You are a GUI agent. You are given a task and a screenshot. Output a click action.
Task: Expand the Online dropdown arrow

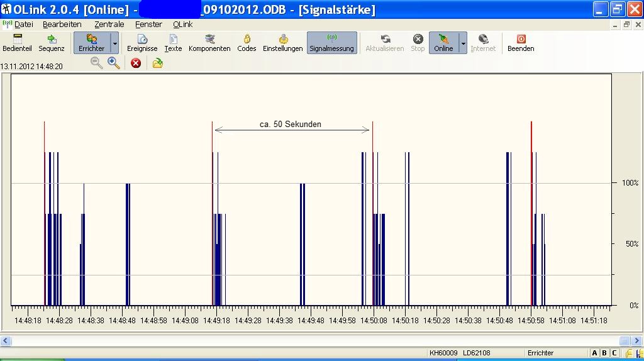click(464, 43)
